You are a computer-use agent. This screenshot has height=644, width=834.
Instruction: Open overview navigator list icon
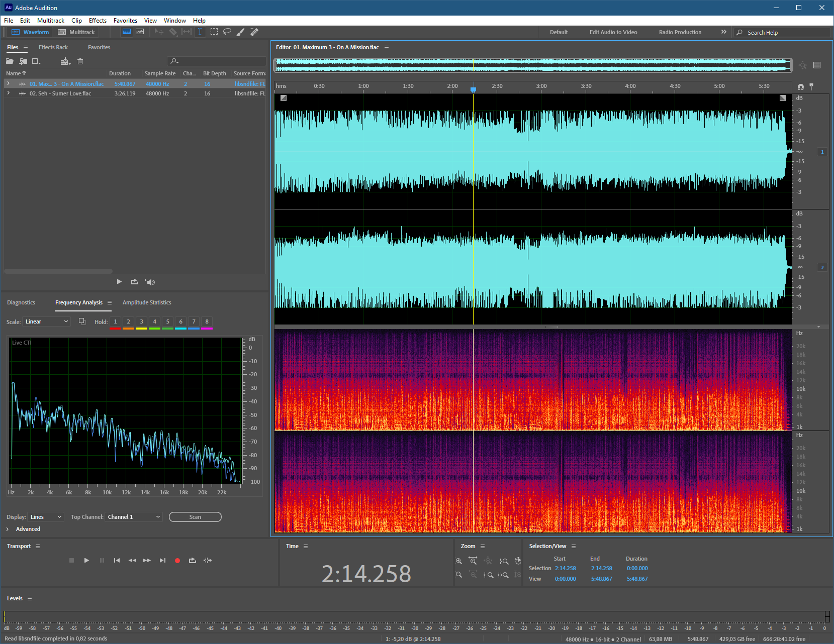pyautogui.click(x=817, y=65)
